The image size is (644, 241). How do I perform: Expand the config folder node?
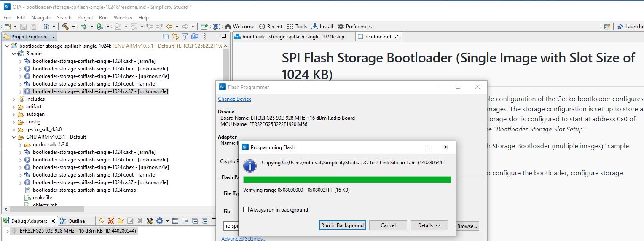(x=13, y=122)
